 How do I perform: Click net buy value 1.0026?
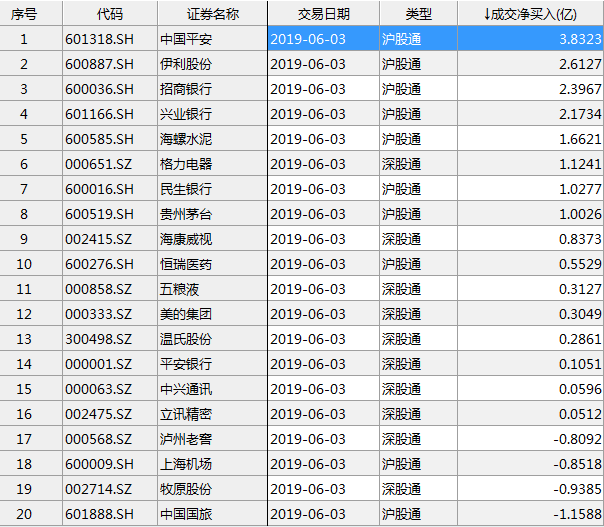(x=530, y=214)
